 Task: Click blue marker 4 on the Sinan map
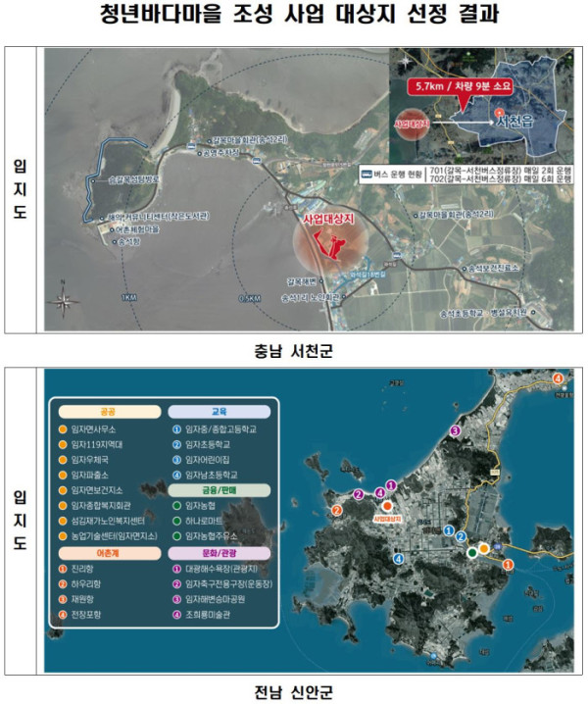pyautogui.click(x=400, y=559)
